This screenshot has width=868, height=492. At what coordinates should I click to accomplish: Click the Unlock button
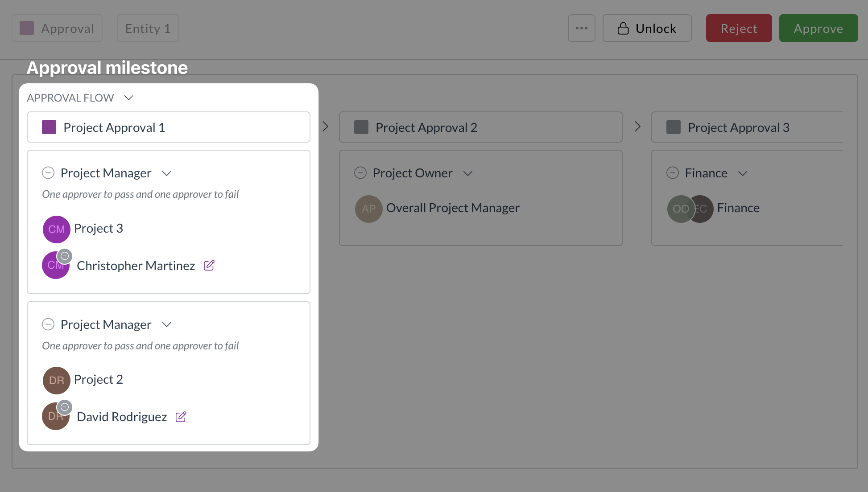(647, 28)
